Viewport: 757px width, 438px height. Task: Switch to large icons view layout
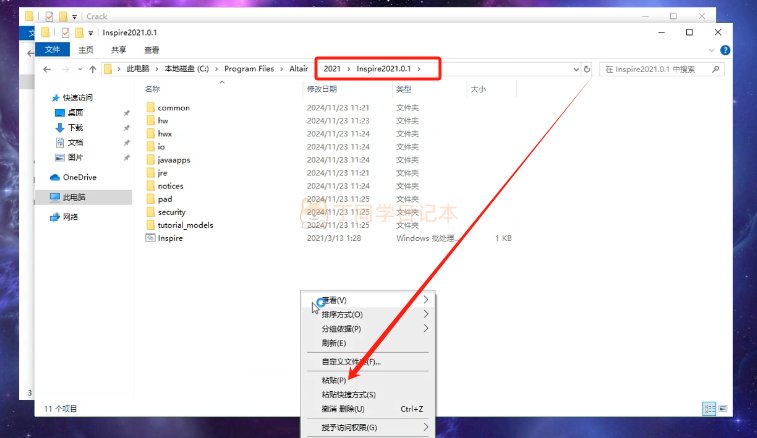pos(723,409)
